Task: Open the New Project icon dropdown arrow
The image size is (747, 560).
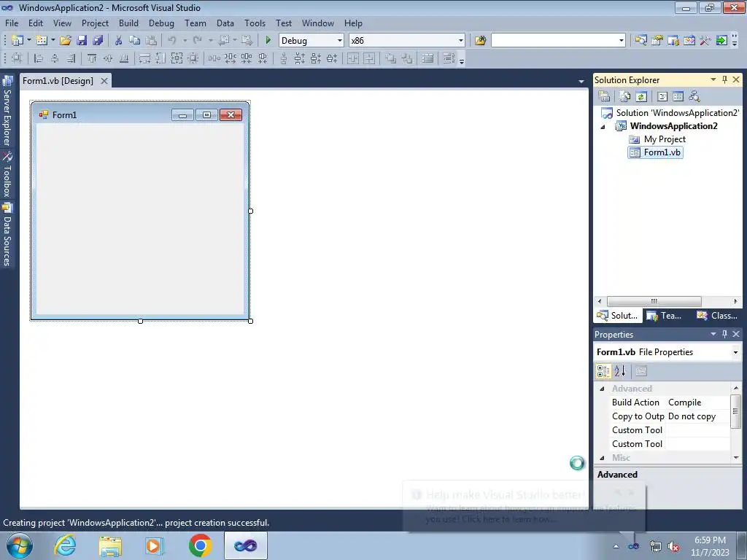Action: click(x=28, y=41)
